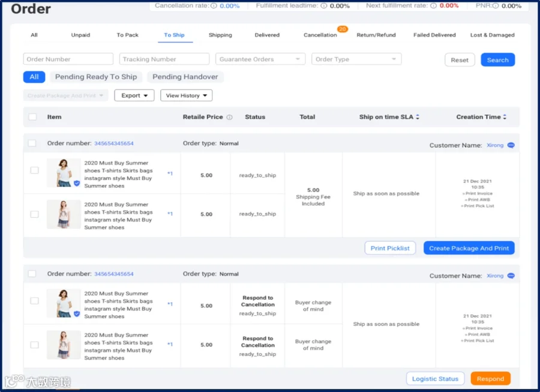Expand the Export dropdown button
This screenshot has width=540, height=392.
pos(134,95)
